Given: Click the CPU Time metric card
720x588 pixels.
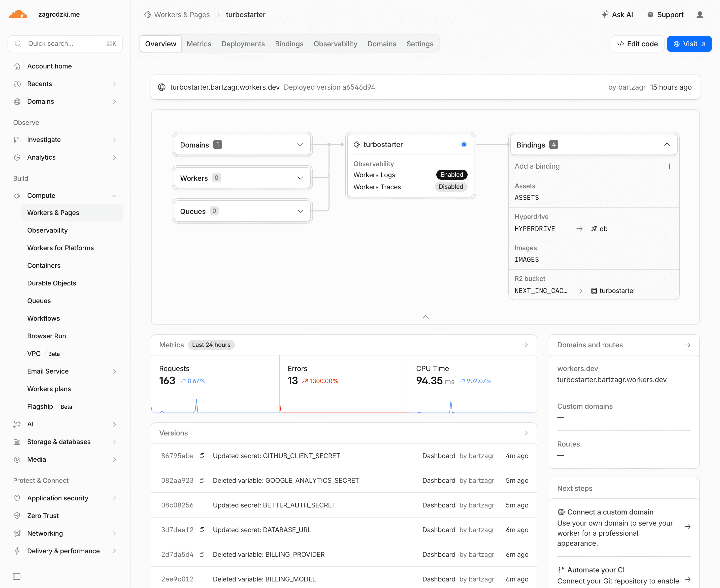Looking at the screenshot, I should pos(472,384).
